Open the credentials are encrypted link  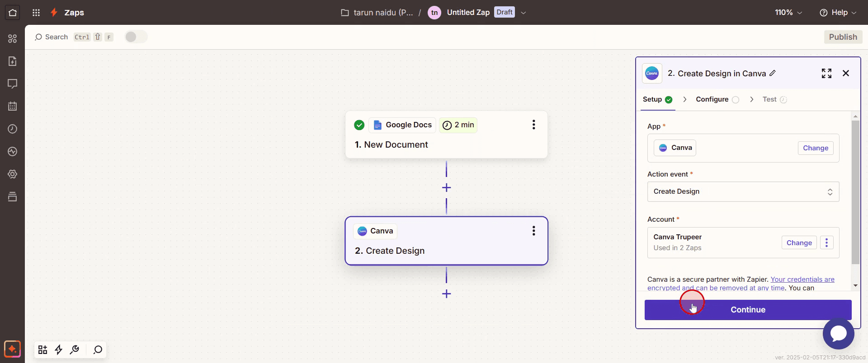802,279
